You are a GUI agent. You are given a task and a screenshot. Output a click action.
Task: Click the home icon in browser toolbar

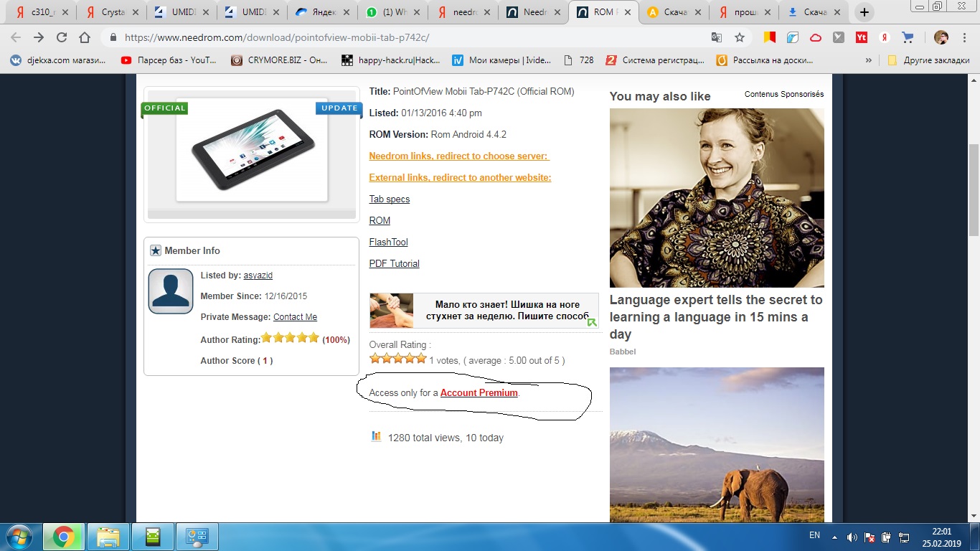pos(85,37)
